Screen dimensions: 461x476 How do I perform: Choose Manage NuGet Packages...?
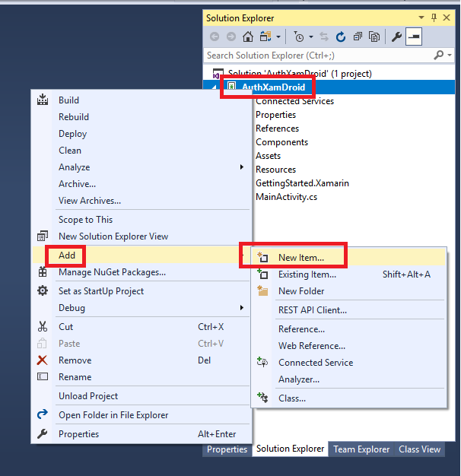pos(141,272)
